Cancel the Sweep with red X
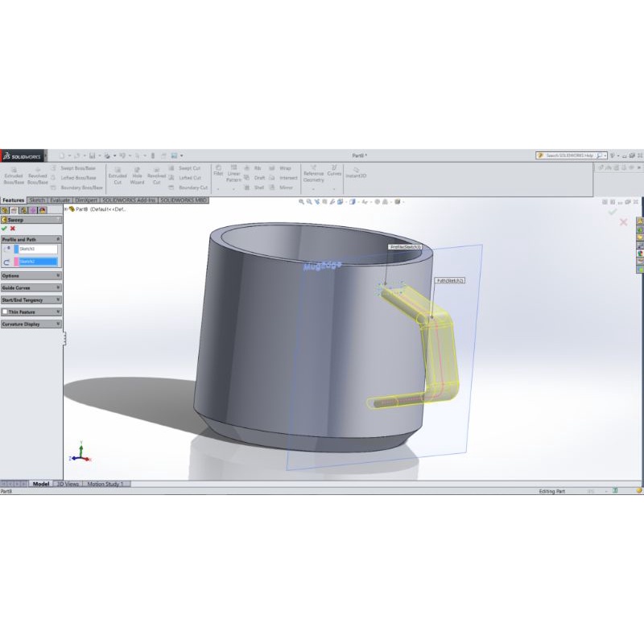The image size is (644, 644). click(x=13, y=229)
